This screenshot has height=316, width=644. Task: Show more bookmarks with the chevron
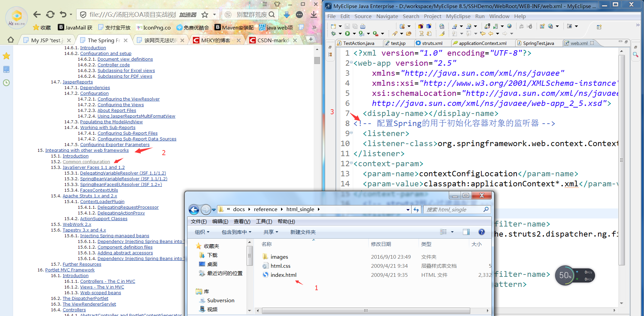pos(314,27)
